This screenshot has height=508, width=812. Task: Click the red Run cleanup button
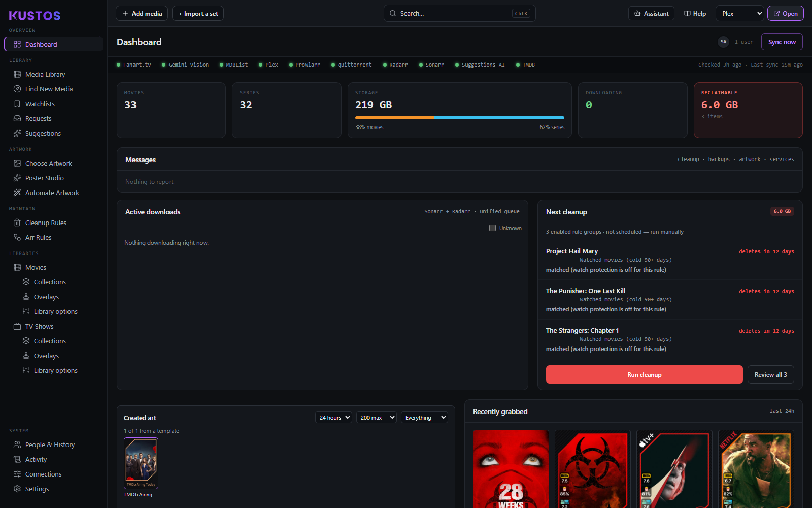tap(644, 375)
